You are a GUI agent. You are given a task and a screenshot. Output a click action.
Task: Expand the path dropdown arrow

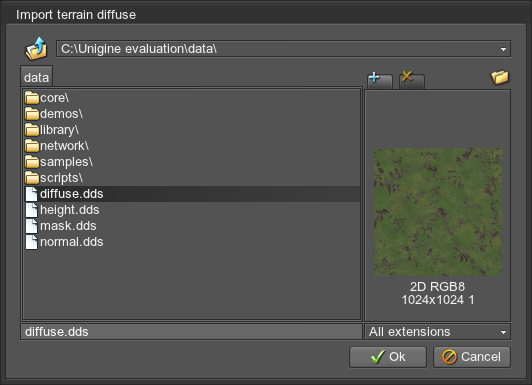(503, 49)
